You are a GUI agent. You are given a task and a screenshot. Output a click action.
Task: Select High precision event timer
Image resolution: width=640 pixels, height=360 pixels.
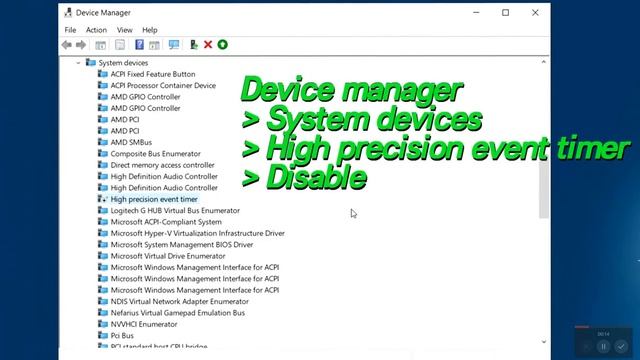pos(154,199)
